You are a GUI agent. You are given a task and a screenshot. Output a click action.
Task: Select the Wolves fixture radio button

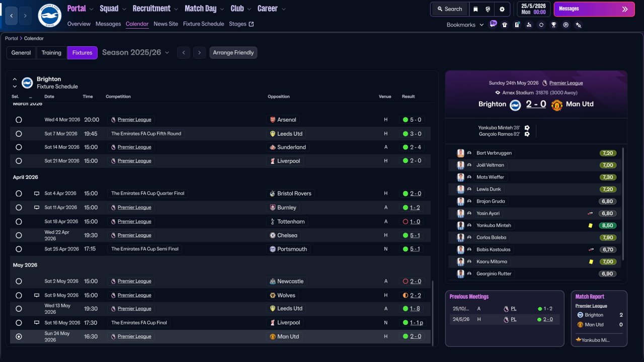(19, 295)
